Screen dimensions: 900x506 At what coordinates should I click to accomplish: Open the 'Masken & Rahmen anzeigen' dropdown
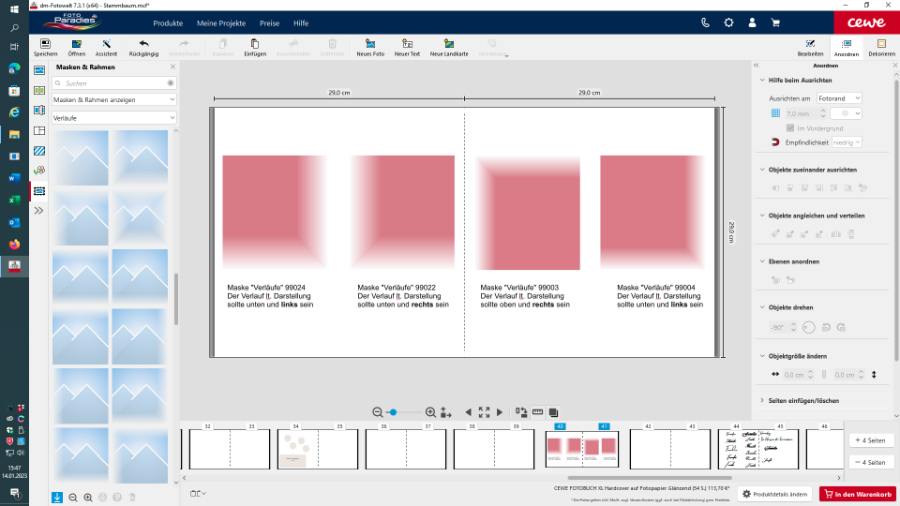(x=114, y=100)
